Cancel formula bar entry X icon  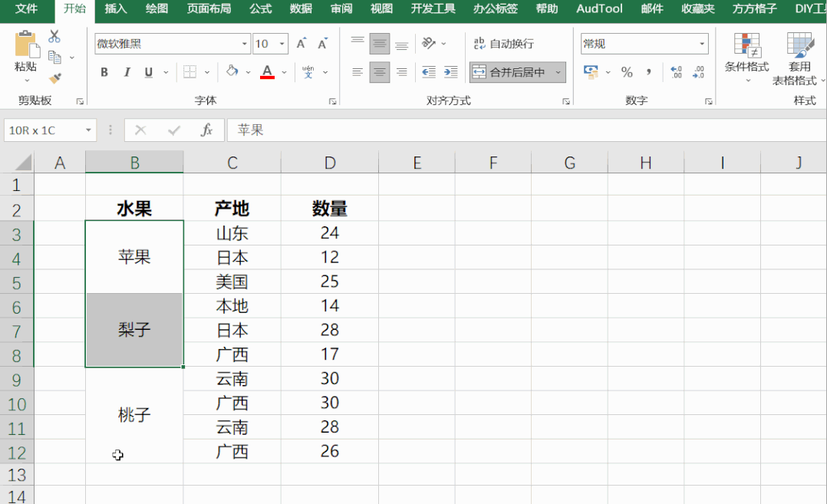(140, 130)
